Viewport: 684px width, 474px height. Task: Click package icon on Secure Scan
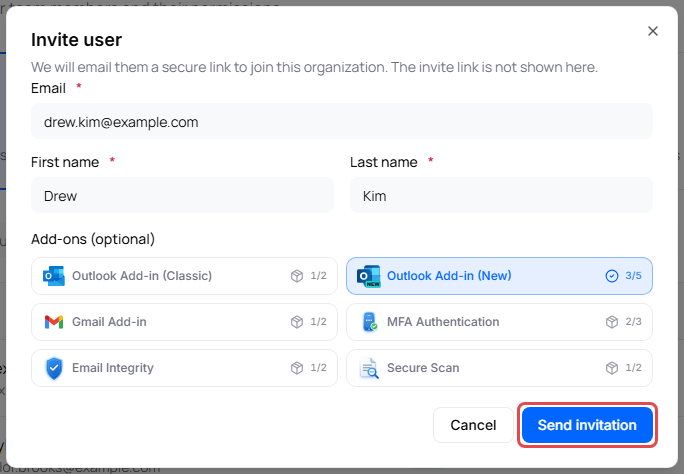(612, 368)
